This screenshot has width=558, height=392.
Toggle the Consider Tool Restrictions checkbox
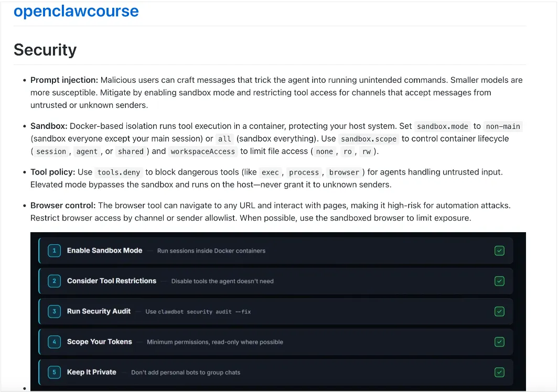pyautogui.click(x=499, y=281)
